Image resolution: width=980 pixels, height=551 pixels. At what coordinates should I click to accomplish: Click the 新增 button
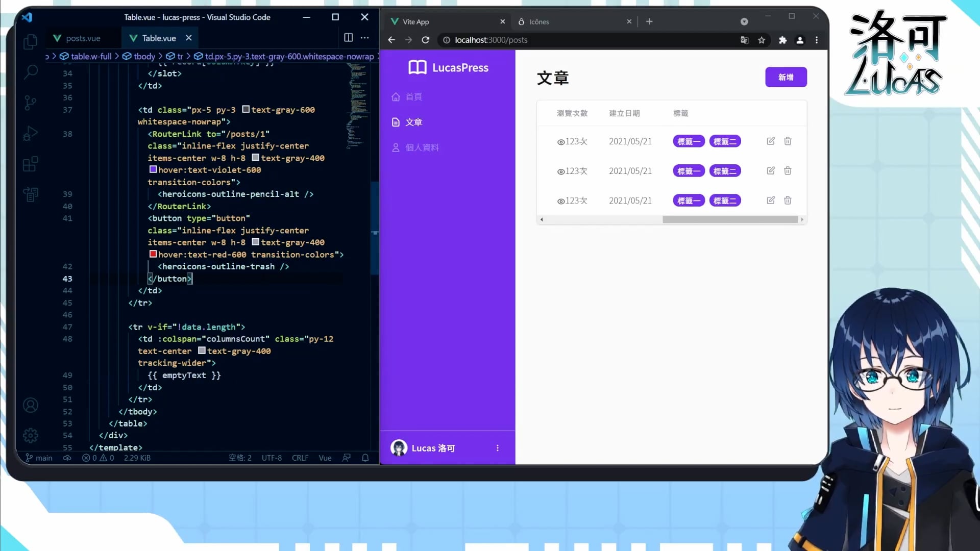786,77
